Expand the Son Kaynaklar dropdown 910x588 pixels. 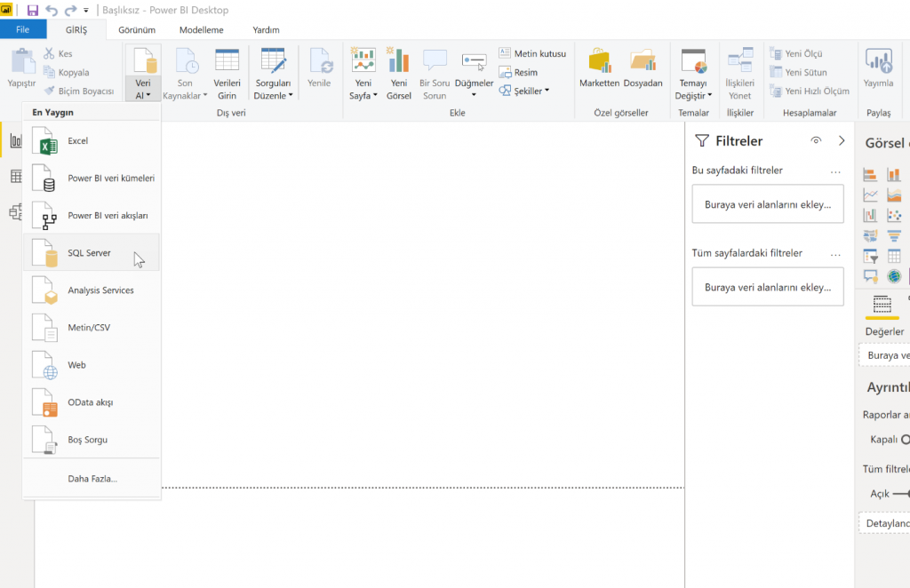tap(205, 96)
